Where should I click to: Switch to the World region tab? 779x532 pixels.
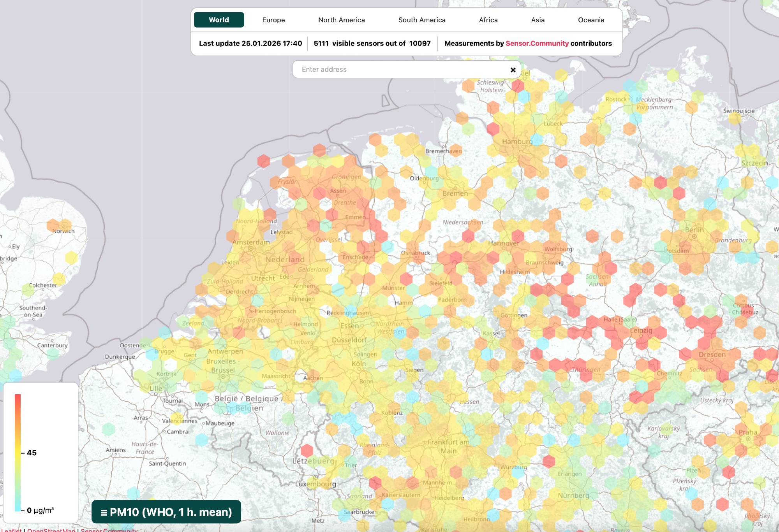click(x=219, y=20)
